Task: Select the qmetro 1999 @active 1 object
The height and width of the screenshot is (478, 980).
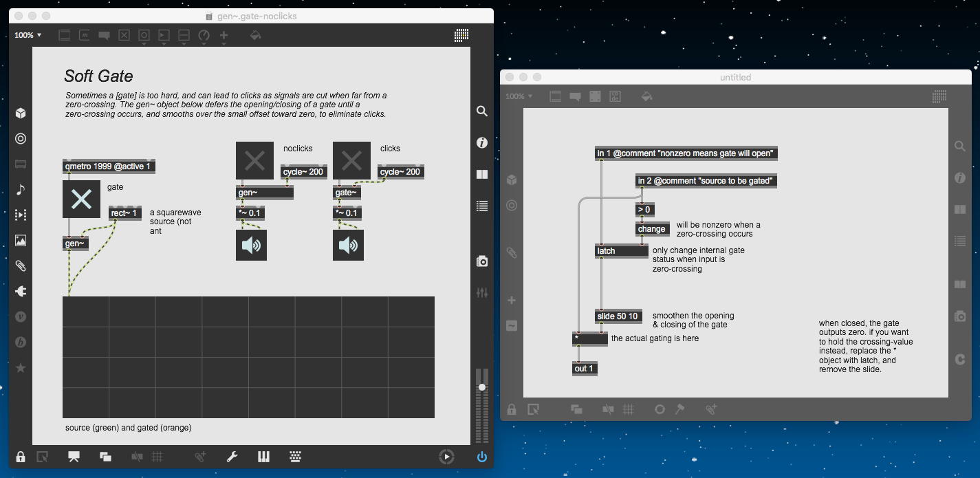Action: point(109,166)
